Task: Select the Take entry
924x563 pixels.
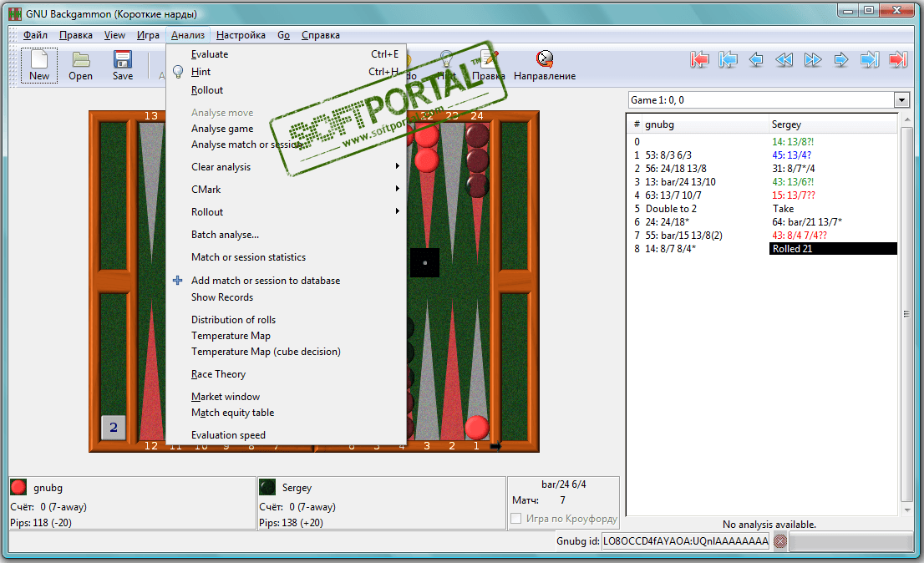Action: pyautogui.click(x=783, y=209)
